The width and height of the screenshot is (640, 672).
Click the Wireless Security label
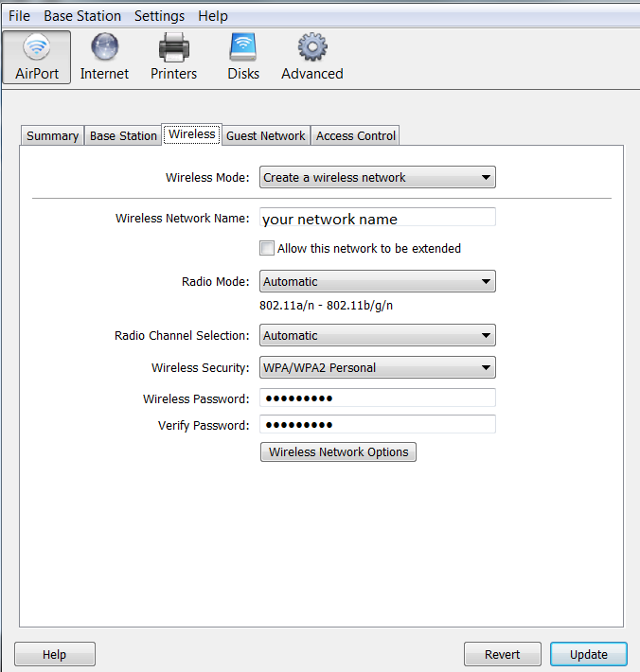tap(200, 368)
